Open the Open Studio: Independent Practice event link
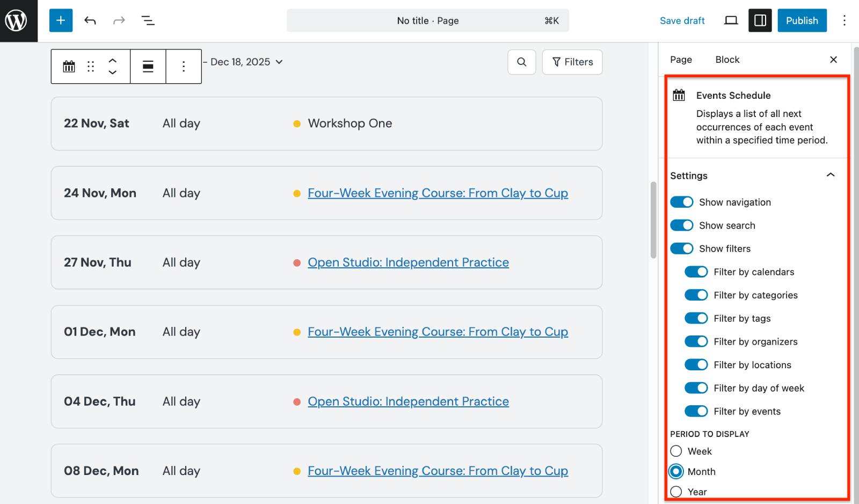The image size is (859, 504). pyautogui.click(x=407, y=262)
